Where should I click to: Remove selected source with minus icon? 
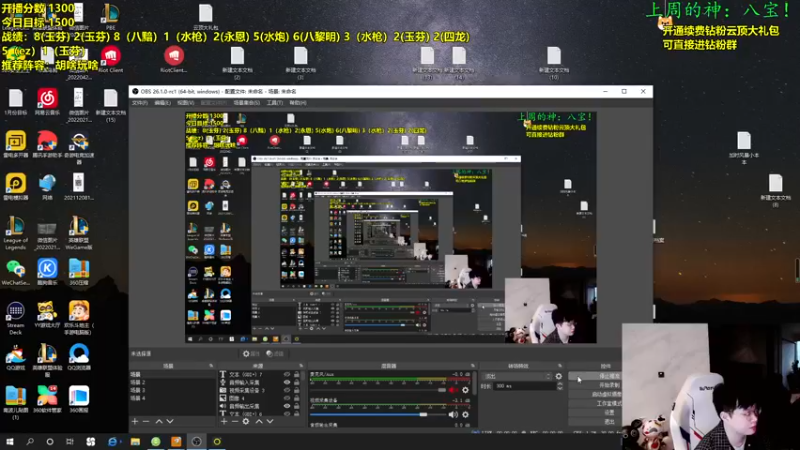[235, 421]
